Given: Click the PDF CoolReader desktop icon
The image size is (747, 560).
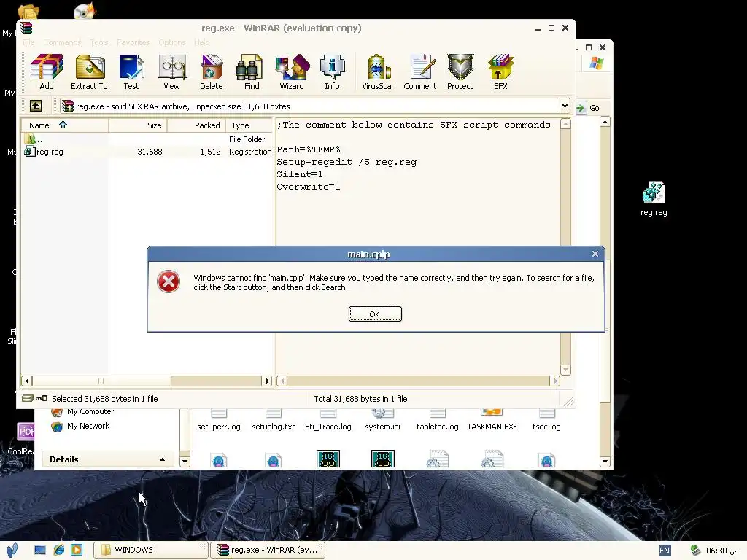Looking at the screenshot, I should [23, 439].
